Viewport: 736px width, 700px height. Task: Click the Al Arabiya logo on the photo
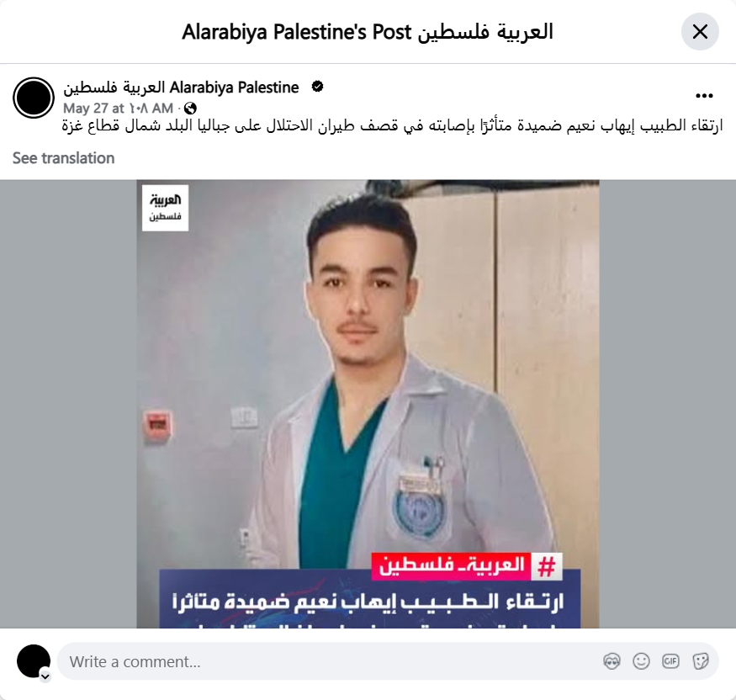point(165,208)
